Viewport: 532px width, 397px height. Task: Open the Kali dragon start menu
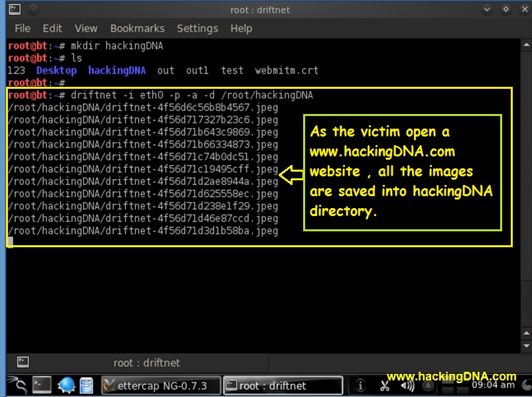pos(18,384)
